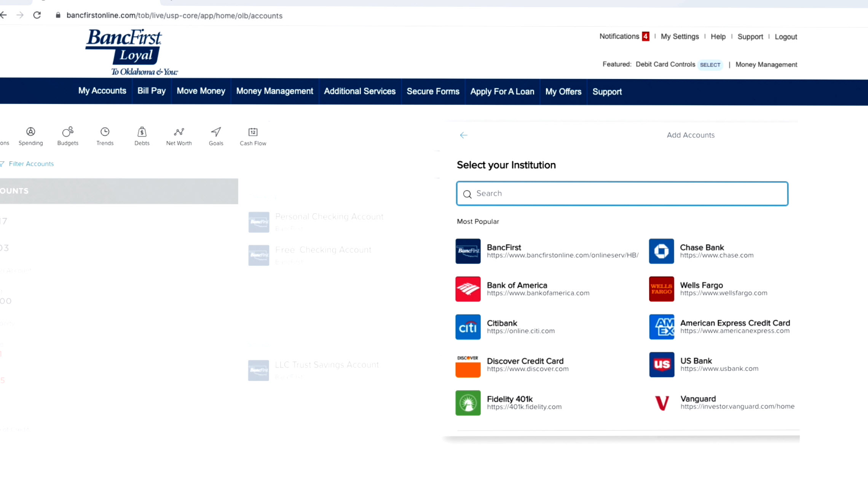Open the Spending icon view
868x488 pixels.
[x=30, y=132]
